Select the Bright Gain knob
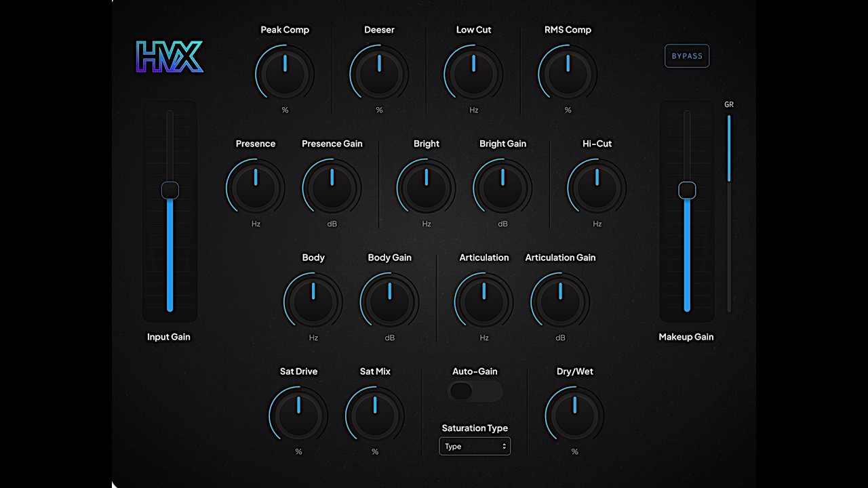 tap(502, 188)
